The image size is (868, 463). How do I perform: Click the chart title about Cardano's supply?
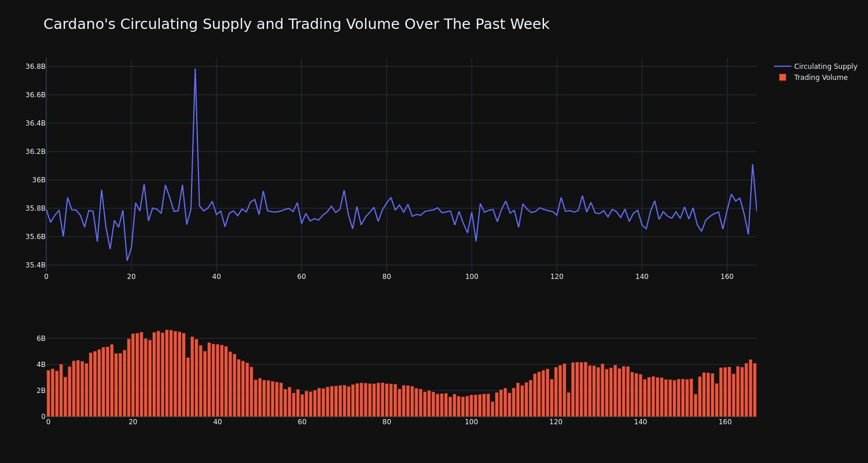click(x=296, y=24)
